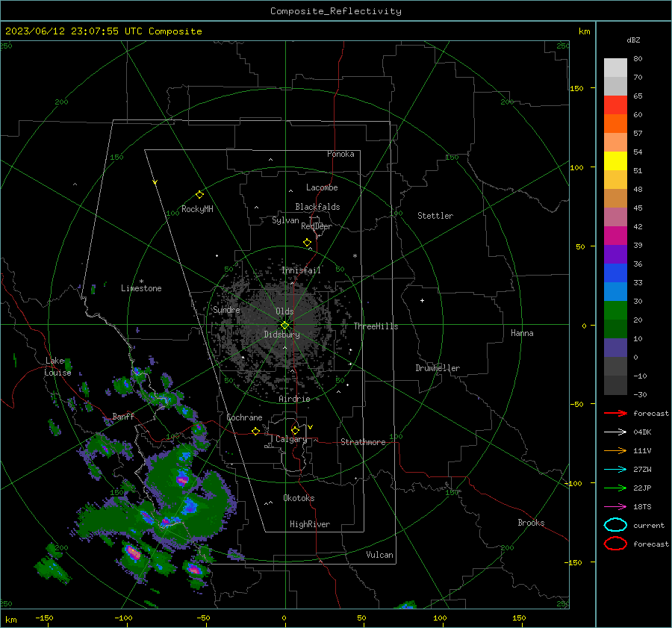Click the Drumheller city label
Viewport: 672px width, 628px height.
point(438,368)
